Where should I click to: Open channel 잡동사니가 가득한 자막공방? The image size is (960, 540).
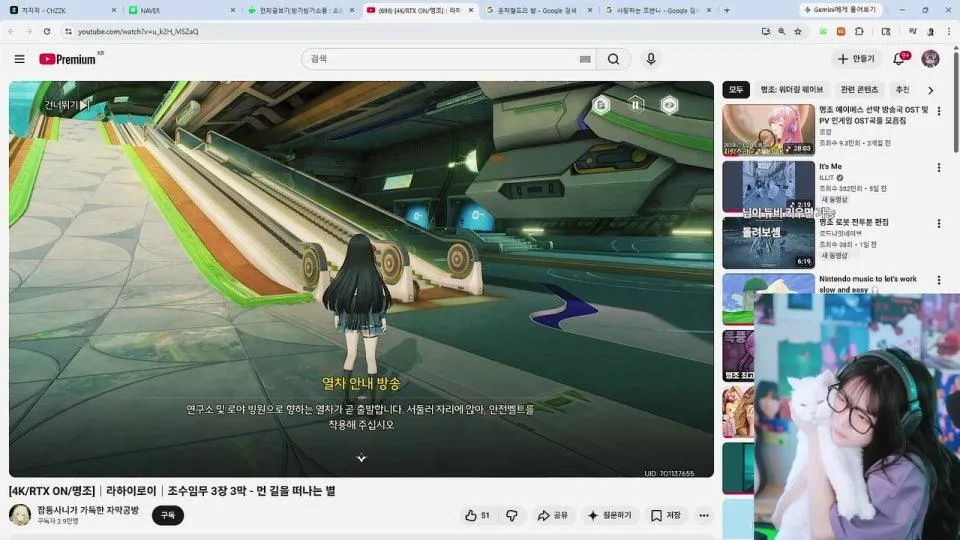coord(88,510)
